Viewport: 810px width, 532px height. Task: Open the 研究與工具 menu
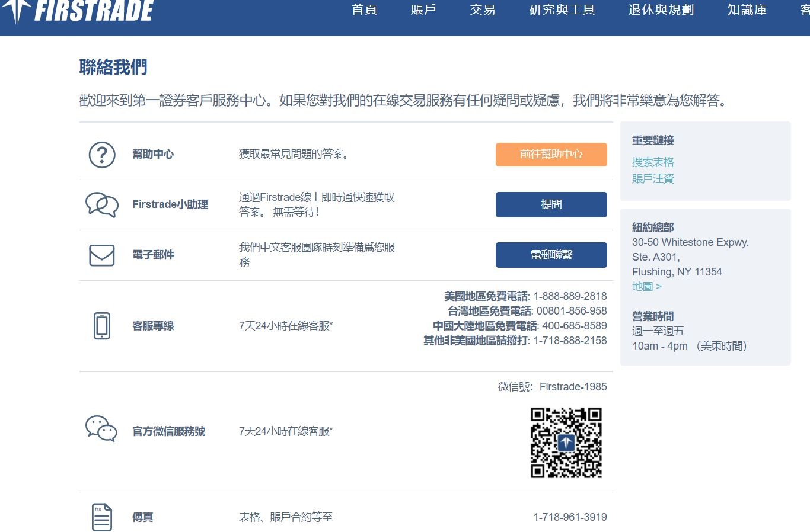(x=562, y=9)
